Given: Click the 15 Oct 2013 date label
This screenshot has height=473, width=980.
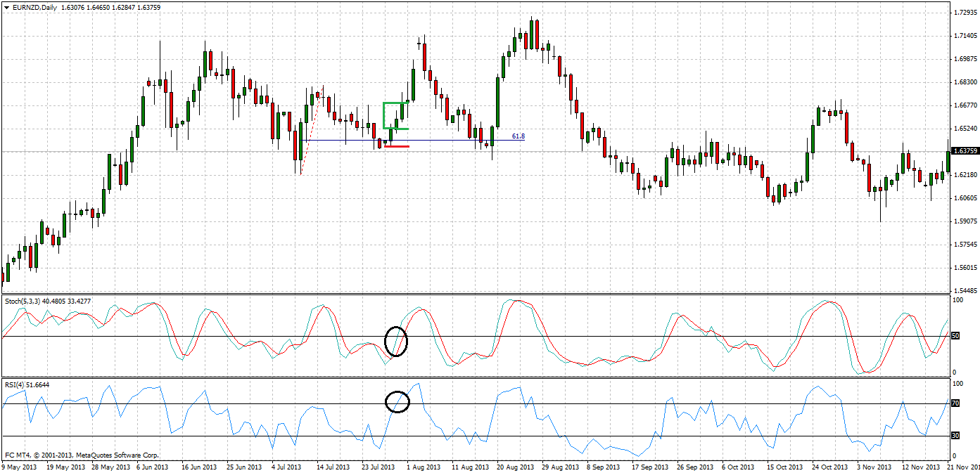Looking at the screenshot, I should tap(785, 467).
